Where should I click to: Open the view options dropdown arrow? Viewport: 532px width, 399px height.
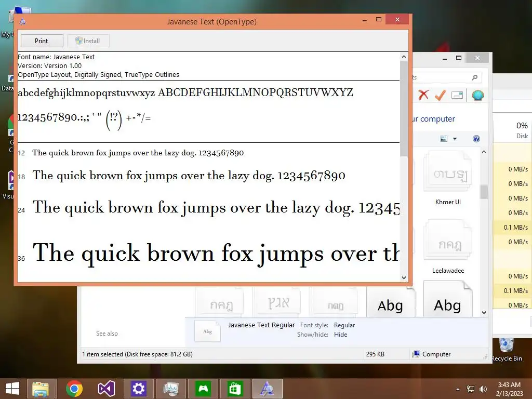[455, 139]
